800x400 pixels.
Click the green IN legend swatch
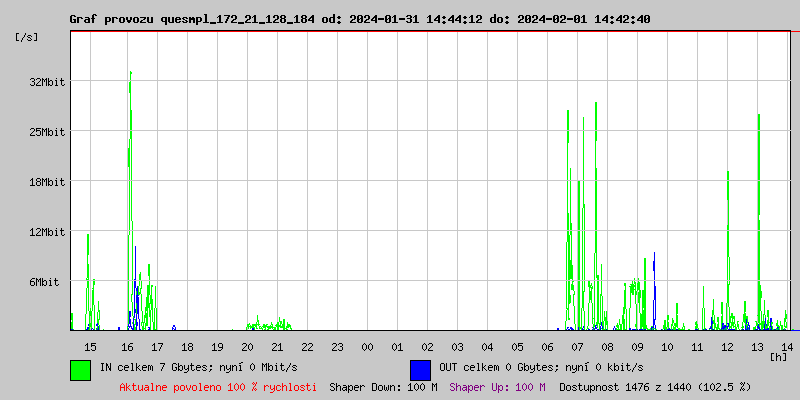coord(80,369)
